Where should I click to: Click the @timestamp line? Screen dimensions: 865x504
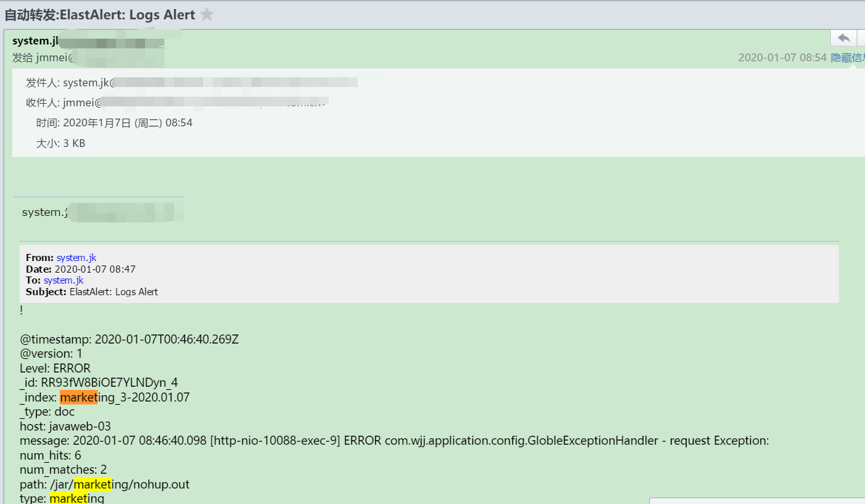(130, 339)
